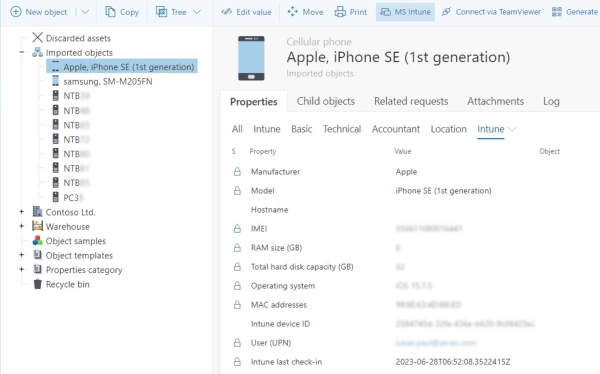The height and width of the screenshot is (374, 600).
Task: Switch to the Related requests tab
Action: (x=411, y=101)
